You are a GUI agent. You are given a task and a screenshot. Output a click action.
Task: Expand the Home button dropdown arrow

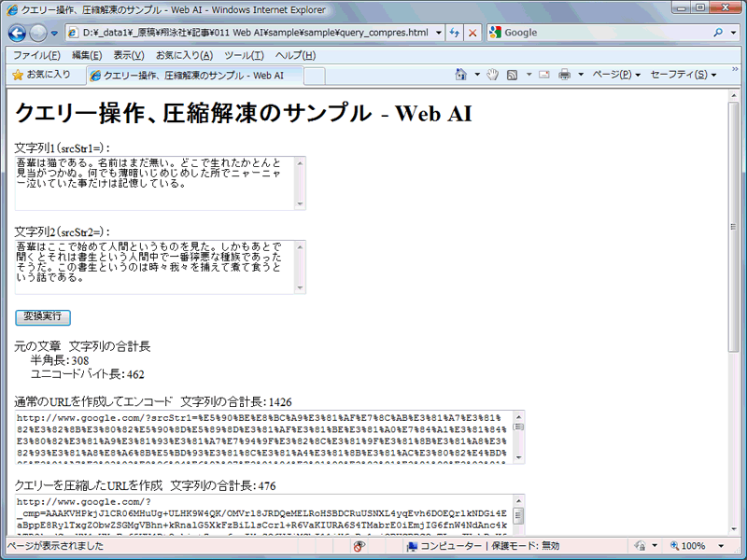coord(477,75)
